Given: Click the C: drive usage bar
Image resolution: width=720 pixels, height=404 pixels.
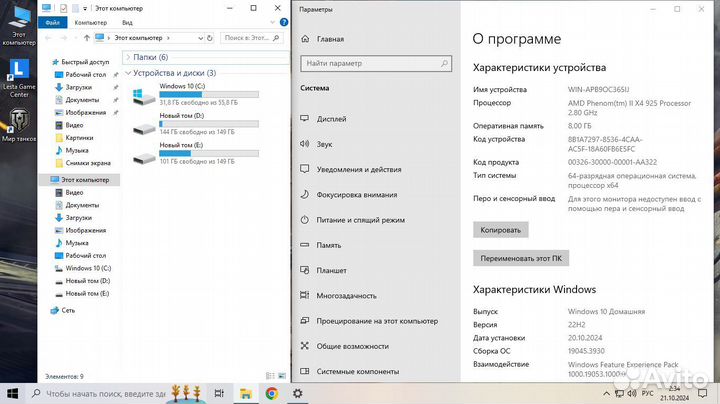Looking at the screenshot, I should [209, 95].
